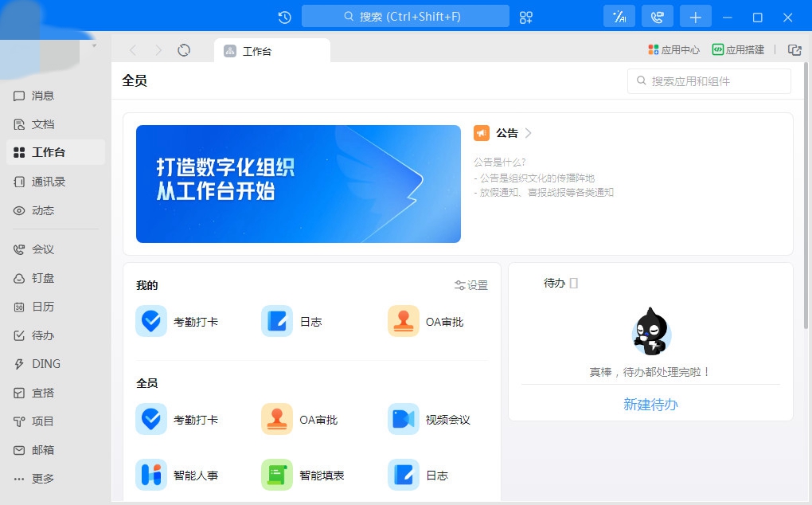Viewport: 812px width, 505px height.
Task: Select 工作台 in the sidebar
Action: pyautogui.click(x=56, y=152)
